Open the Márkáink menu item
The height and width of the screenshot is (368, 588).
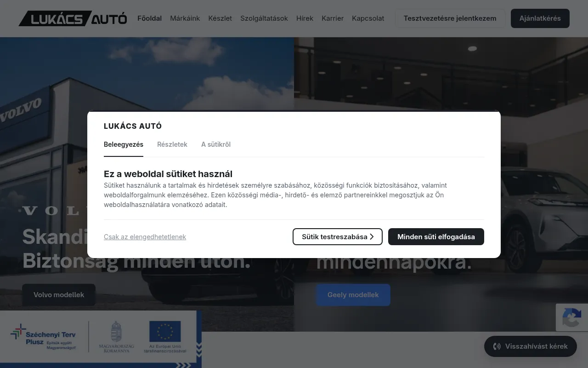[185, 18]
